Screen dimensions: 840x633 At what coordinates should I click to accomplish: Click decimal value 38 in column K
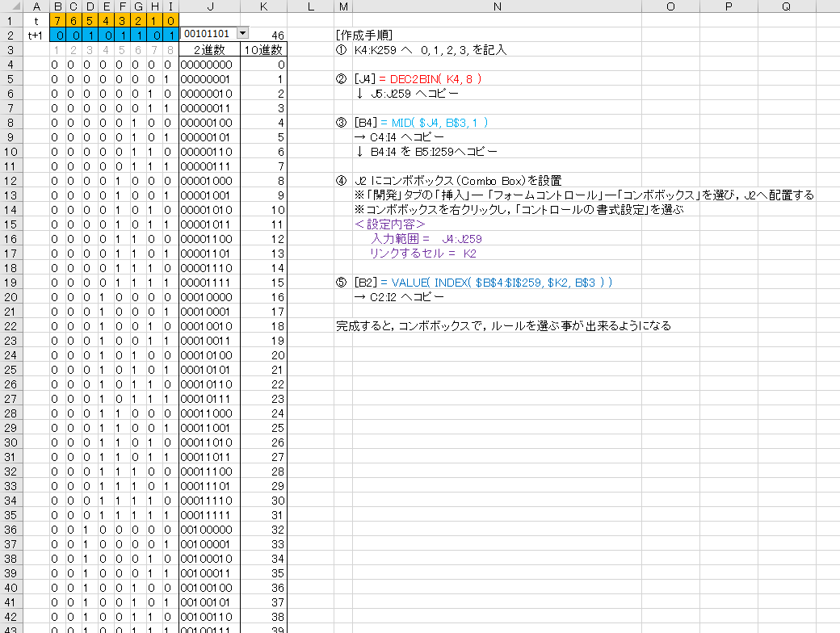[x=263, y=617]
